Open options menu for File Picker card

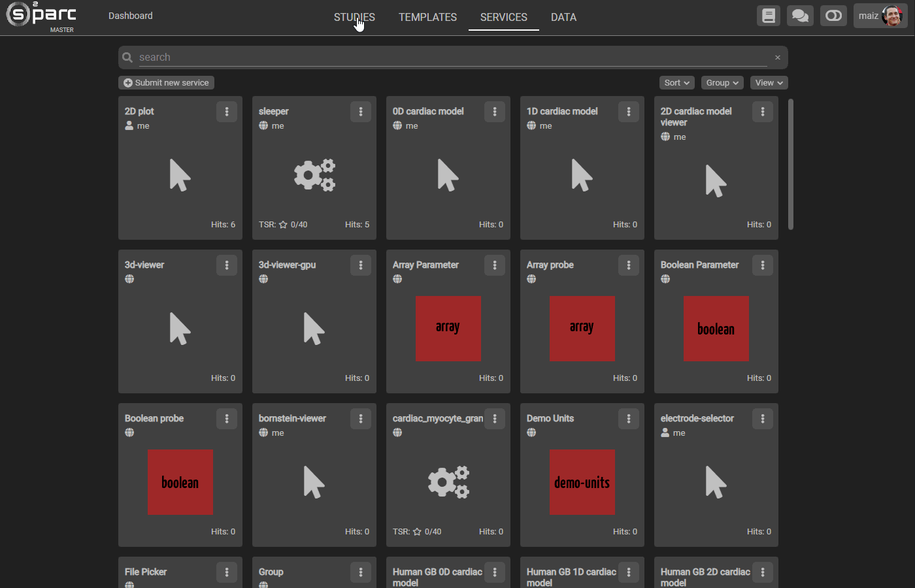(227, 572)
